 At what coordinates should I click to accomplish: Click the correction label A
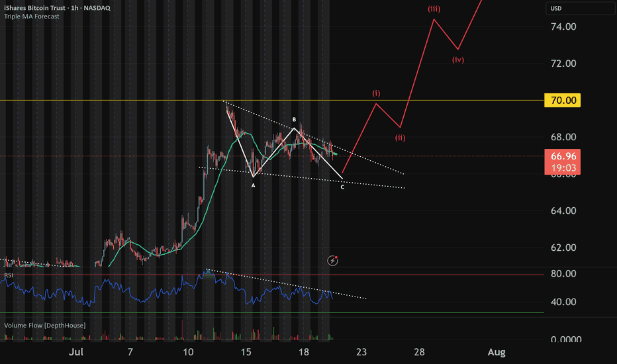(x=254, y=185)
